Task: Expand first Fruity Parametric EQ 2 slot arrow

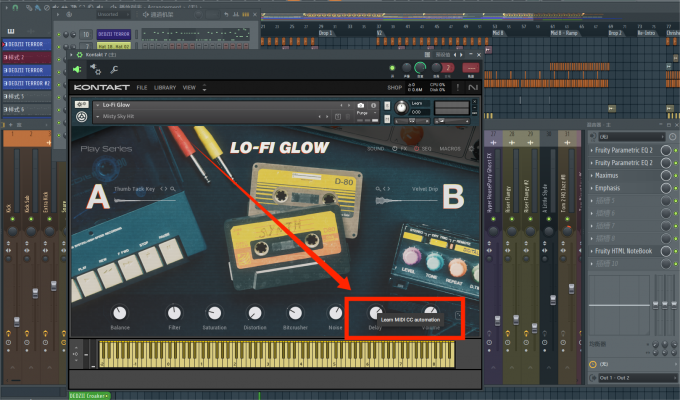Action: pyautogui.click(x=592, y=151)
